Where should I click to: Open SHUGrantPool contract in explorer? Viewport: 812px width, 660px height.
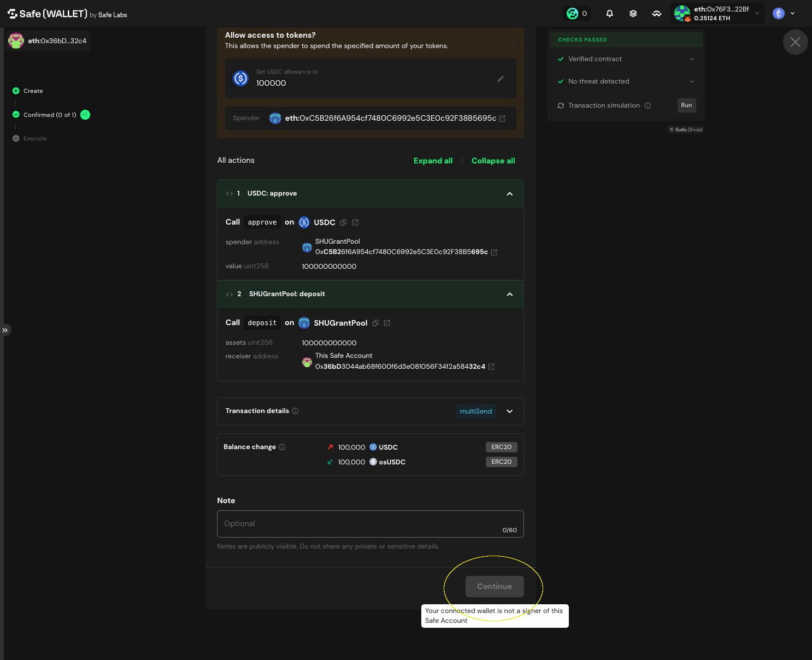(x=387, y=323)
